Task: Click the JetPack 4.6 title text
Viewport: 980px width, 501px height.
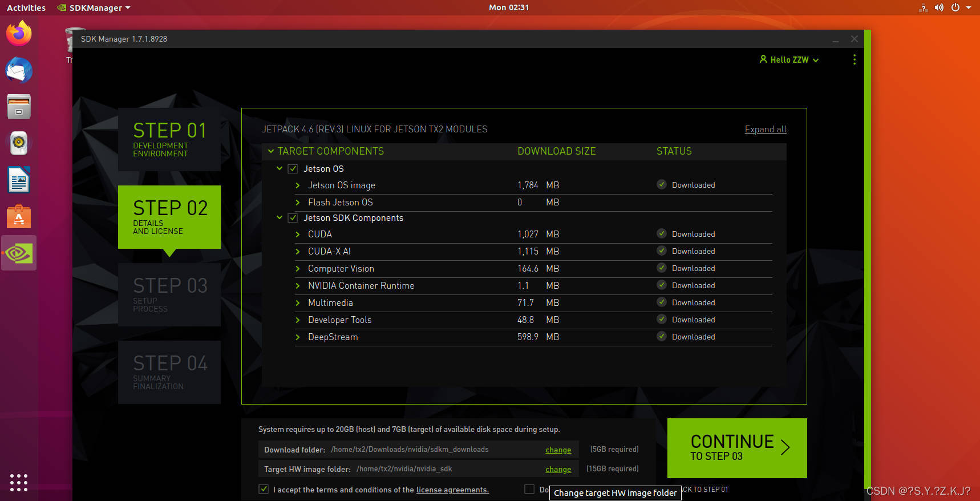Action: (x=374, y=130)
